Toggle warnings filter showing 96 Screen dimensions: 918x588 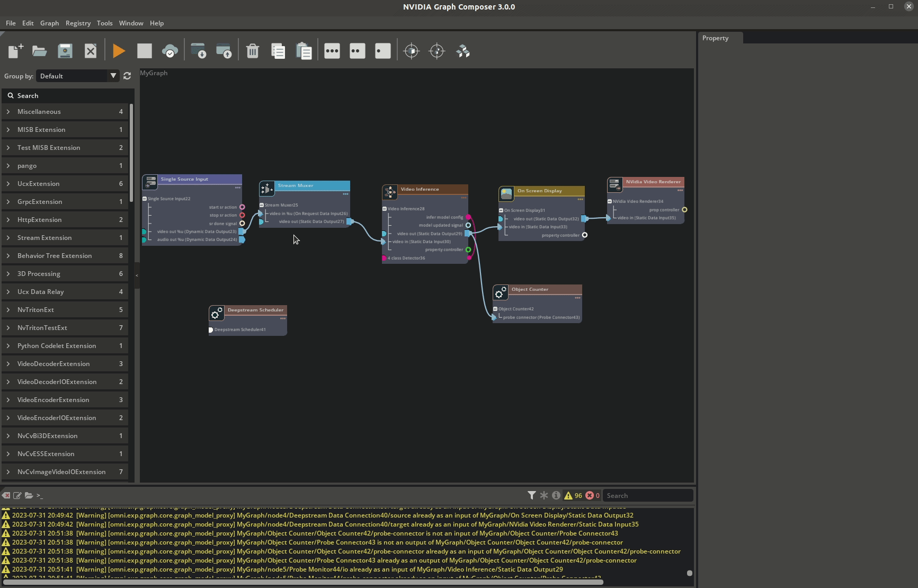pyautogui.click(x=573, y=495)
